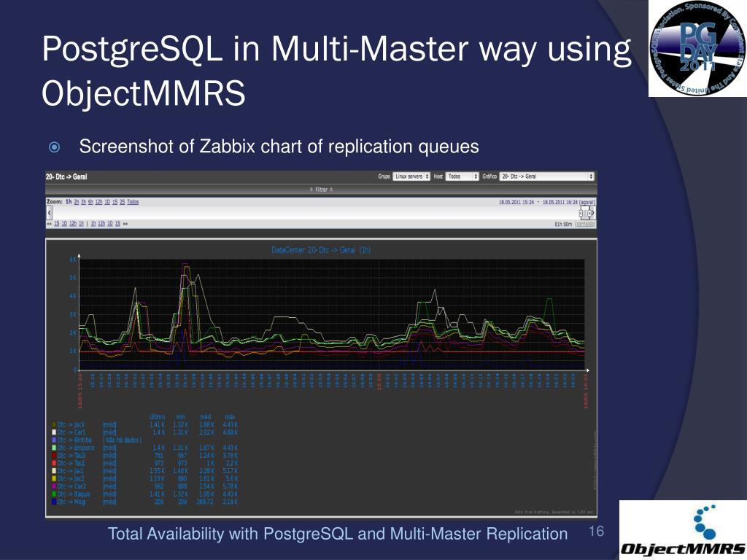Click the 'Dtc -> Mogi' legend label
747x560 pixels.
pyautogui.click(x=72, y=502)
